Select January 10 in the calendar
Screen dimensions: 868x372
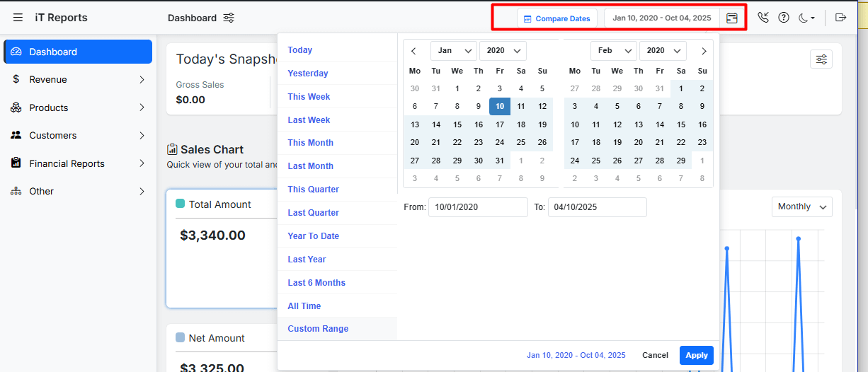click(x=500, y=107)
